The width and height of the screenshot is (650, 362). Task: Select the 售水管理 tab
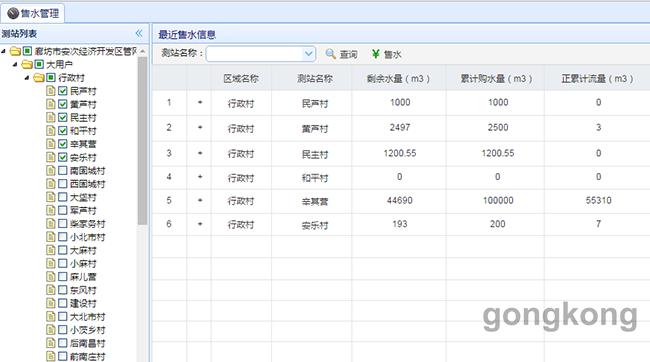(33, 13)
